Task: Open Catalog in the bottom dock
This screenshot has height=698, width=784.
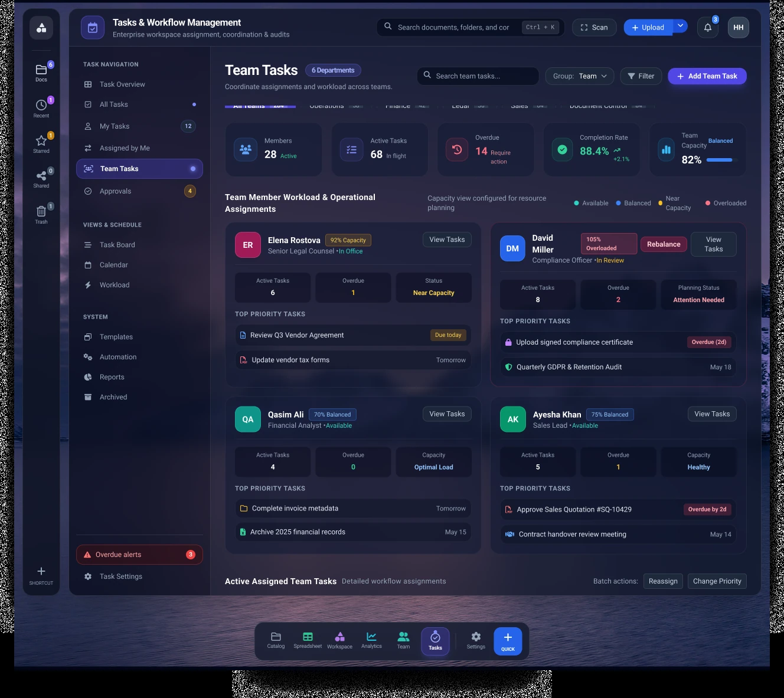Action: [276, 641]
